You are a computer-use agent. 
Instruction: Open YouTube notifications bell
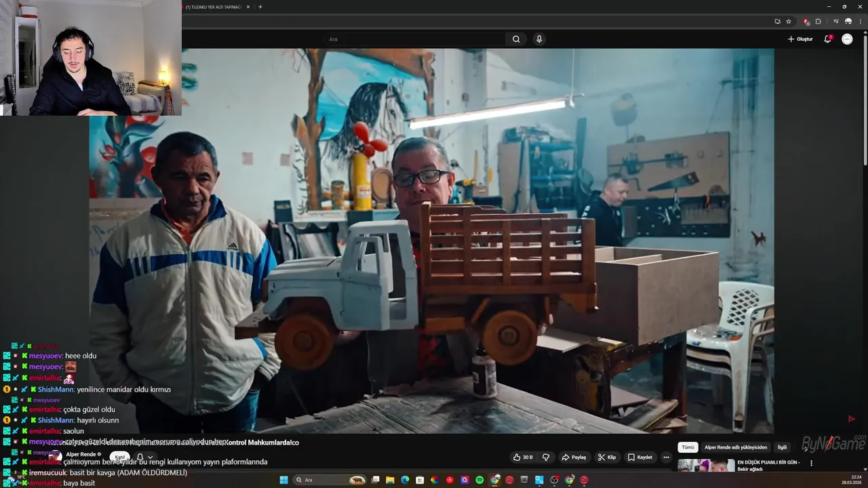pyautogui.click(x=827, y=39)
